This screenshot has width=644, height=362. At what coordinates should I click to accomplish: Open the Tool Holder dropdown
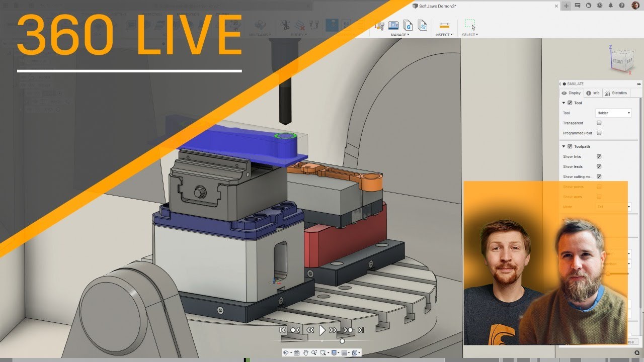coord(613,113)
